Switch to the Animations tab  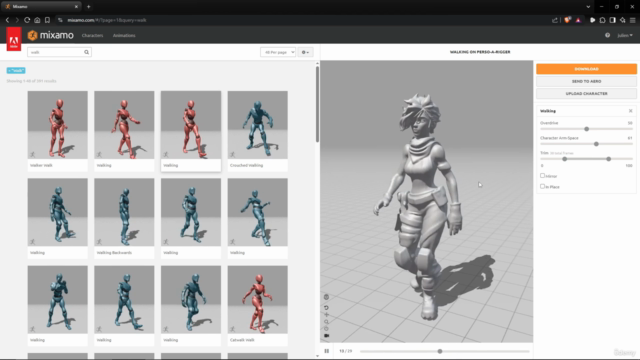tap(124, 36)
